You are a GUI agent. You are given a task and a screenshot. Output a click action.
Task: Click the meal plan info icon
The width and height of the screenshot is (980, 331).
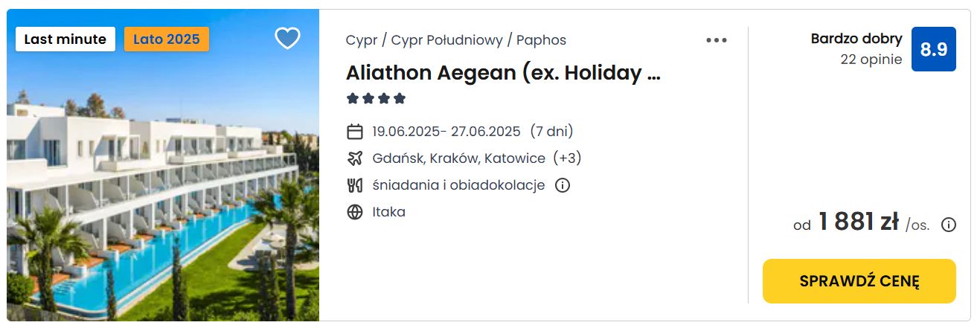tap(563, 185)
